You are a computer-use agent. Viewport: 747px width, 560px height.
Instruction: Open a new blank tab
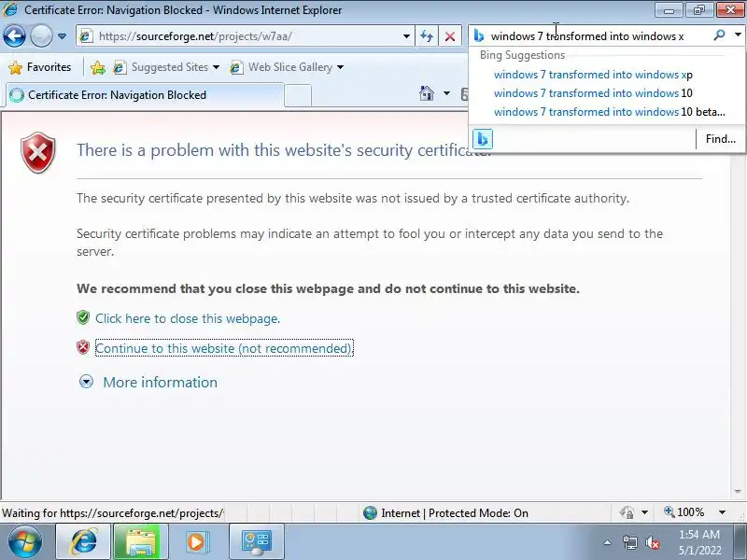298,95
